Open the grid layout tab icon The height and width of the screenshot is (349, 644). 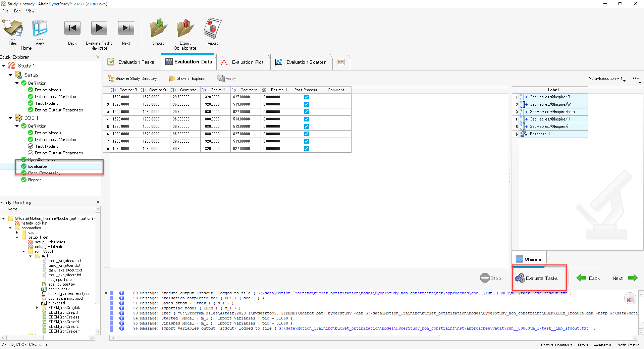pos(341,62)
